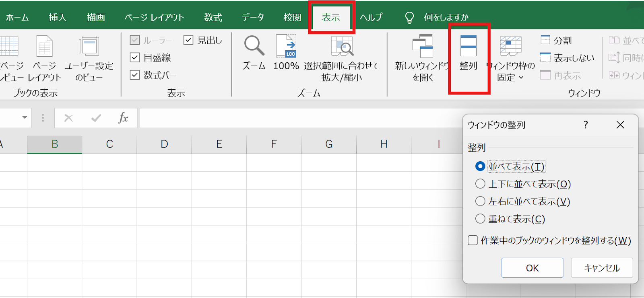This screenshot has height=298, width=644.
Task: Click OK in ウィンドウの整列 dialog
Action: coord(532,268)
